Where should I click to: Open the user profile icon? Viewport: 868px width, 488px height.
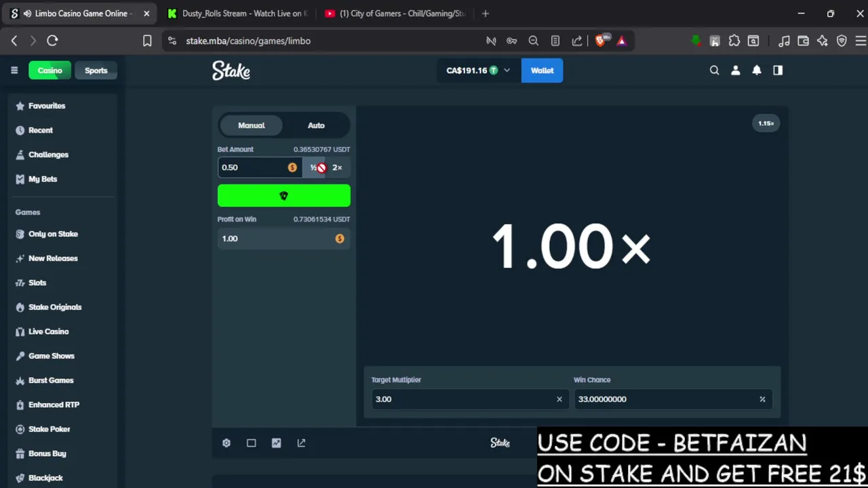[736, 70]
